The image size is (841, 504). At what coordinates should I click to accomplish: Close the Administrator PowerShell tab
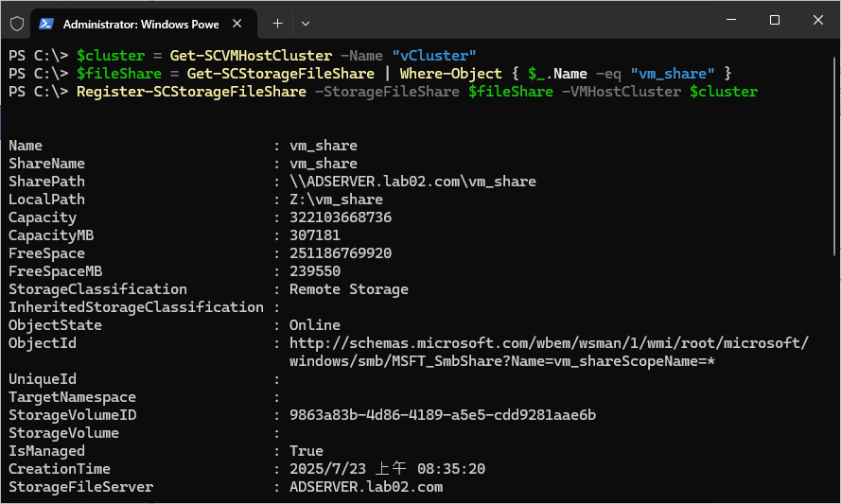click(245, 22)
